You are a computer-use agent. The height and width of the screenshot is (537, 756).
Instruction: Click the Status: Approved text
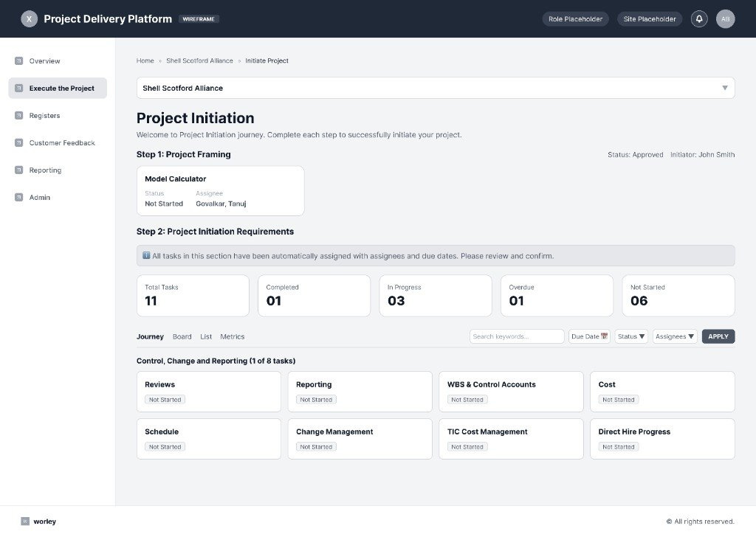point(635,155)
